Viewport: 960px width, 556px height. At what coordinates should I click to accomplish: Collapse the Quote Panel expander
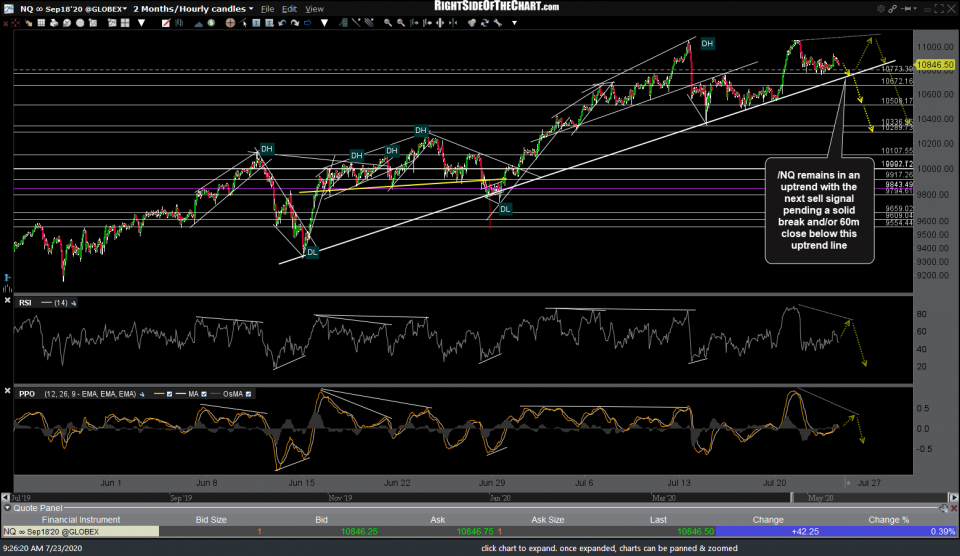click(7, 508)
